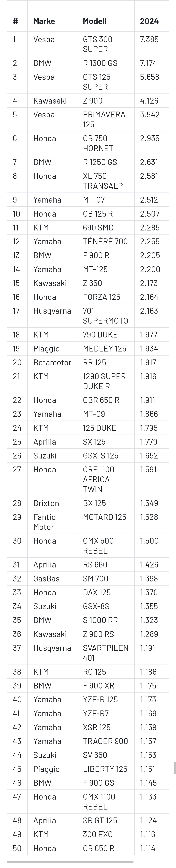Click the Kawasaki Z 900 model cell
The image size is (176, 868).
pos(106,101)
